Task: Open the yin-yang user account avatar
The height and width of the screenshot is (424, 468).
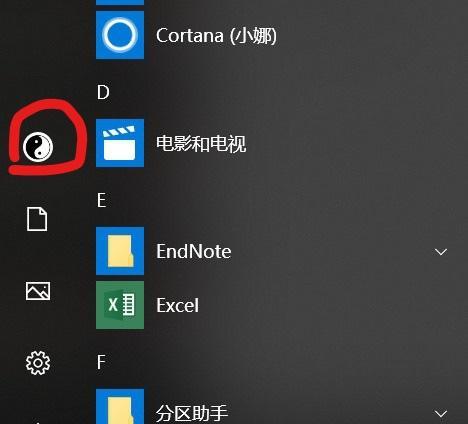Action: tap(38, 147)
